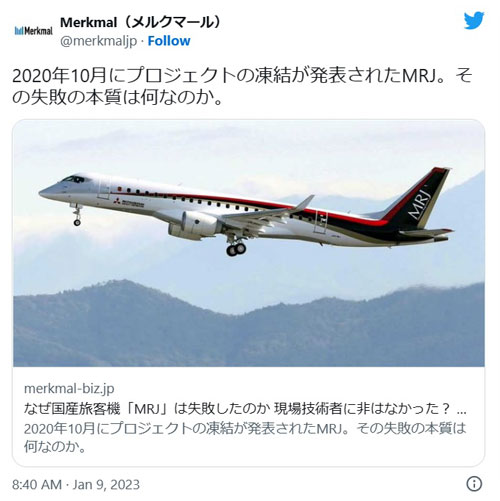The image size is (500, 501).
Task: Click the Twitter bird logo icon
Action: tap(474, 21)
